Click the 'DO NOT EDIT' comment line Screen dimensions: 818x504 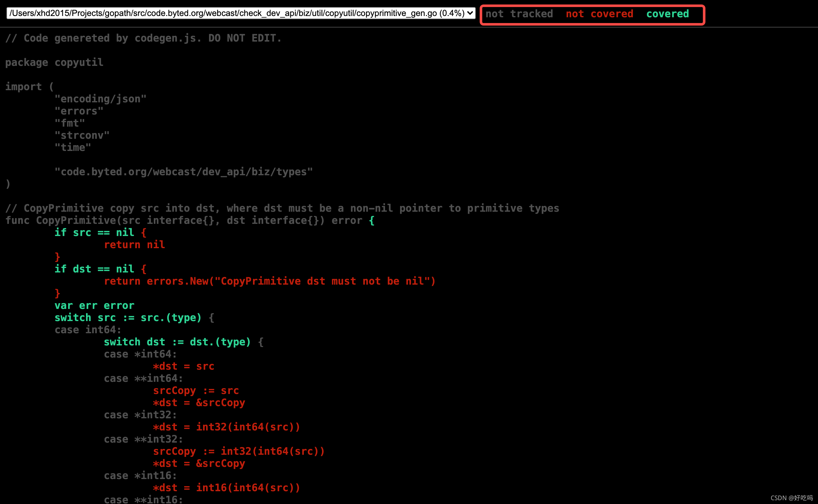(x=143, y=38)
